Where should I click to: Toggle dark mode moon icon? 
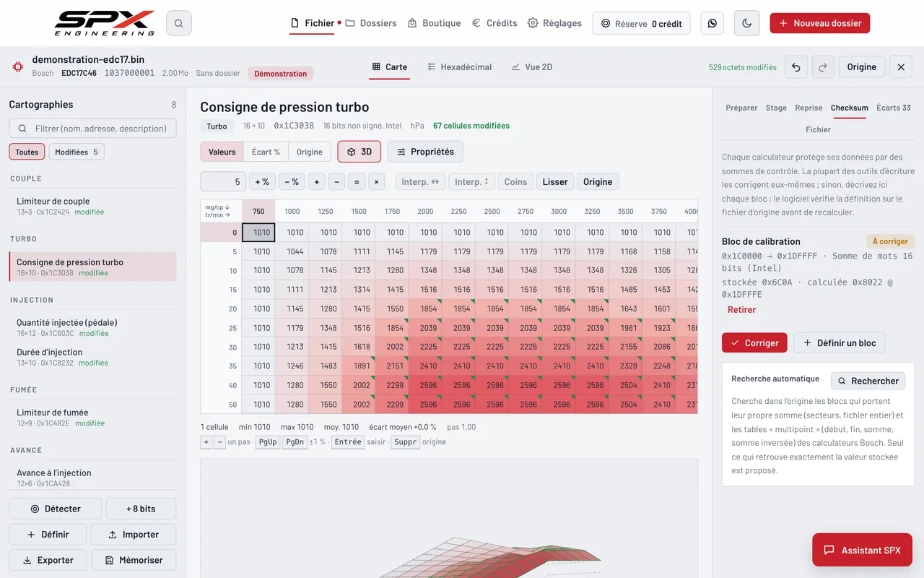(746, 23)
